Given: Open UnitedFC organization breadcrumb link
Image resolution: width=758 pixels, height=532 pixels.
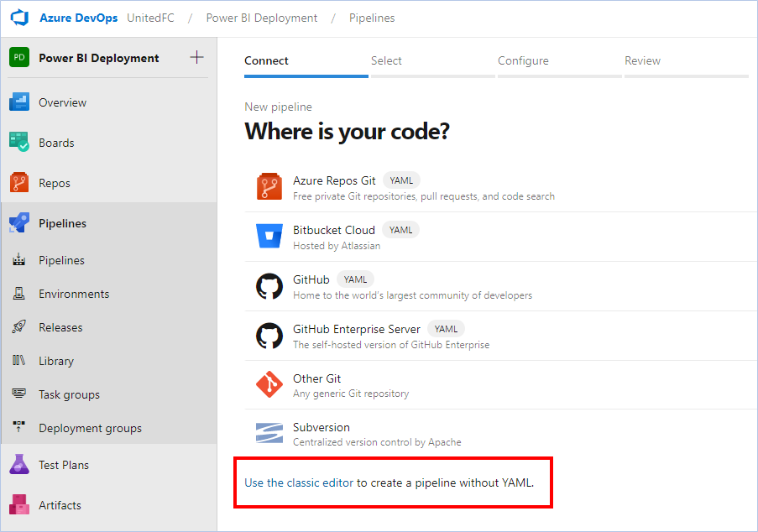Looking at the screenshot, I should (150, 18).
